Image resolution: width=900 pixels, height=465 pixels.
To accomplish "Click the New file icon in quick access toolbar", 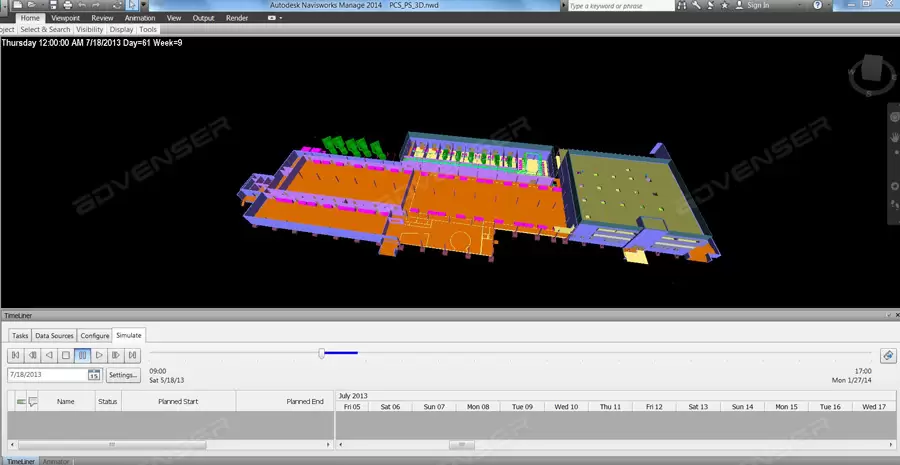I will [x=18, y=5].
